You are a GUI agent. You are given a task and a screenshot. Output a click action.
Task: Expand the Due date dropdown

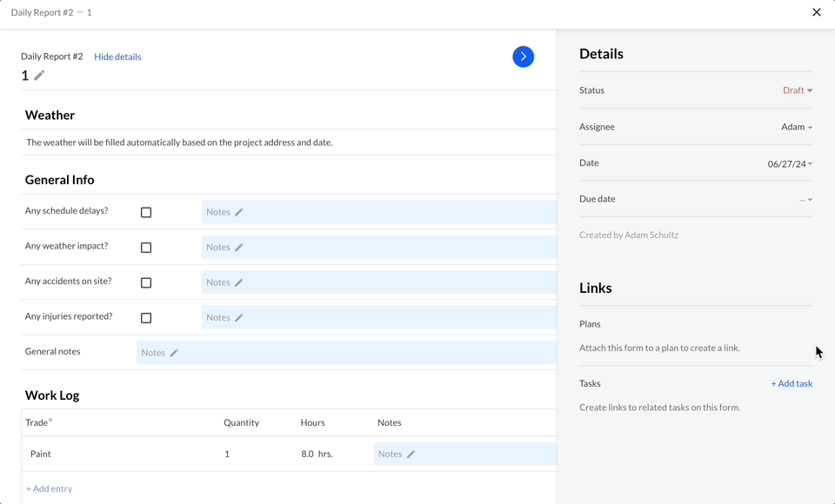pyautogui.click(x=806, y=199)
